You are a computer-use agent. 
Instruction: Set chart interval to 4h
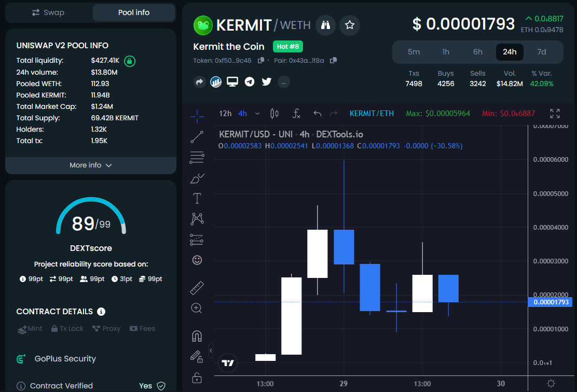pos(242,114)
